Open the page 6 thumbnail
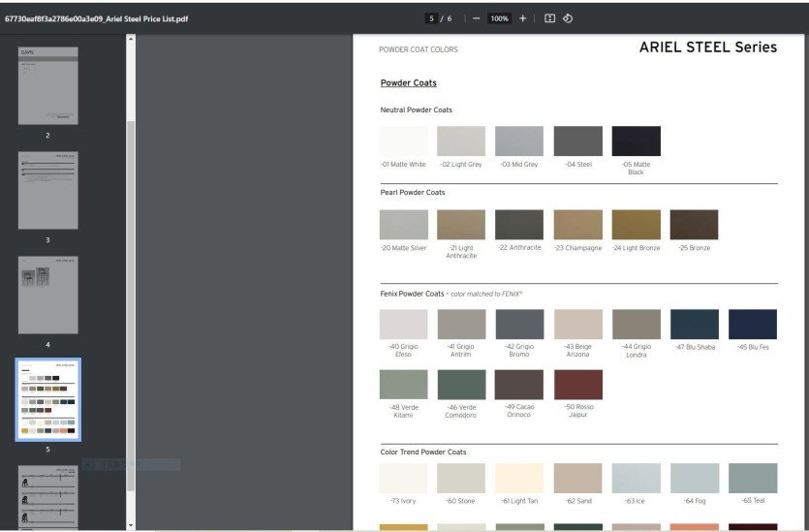Screen dimensions: 809x532 pos(48,497)
